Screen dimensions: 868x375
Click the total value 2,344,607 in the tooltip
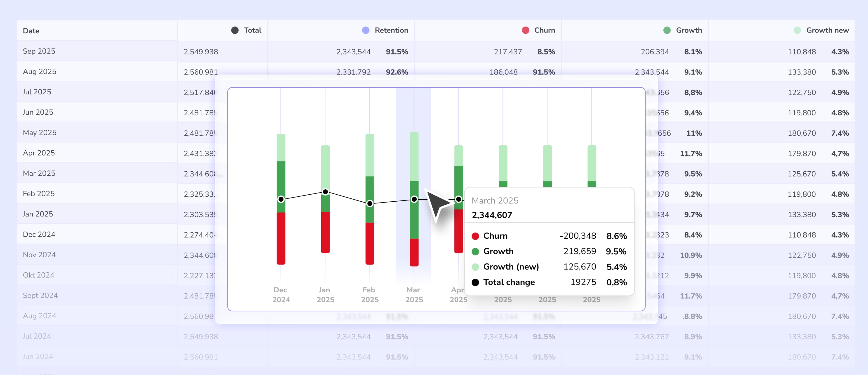pyautogui.click(x=492, y=215)
